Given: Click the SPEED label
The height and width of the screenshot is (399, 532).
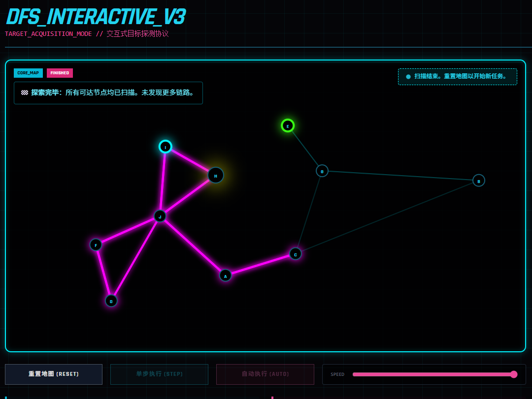Looking at the screenshot, I should tap(337, 374).
